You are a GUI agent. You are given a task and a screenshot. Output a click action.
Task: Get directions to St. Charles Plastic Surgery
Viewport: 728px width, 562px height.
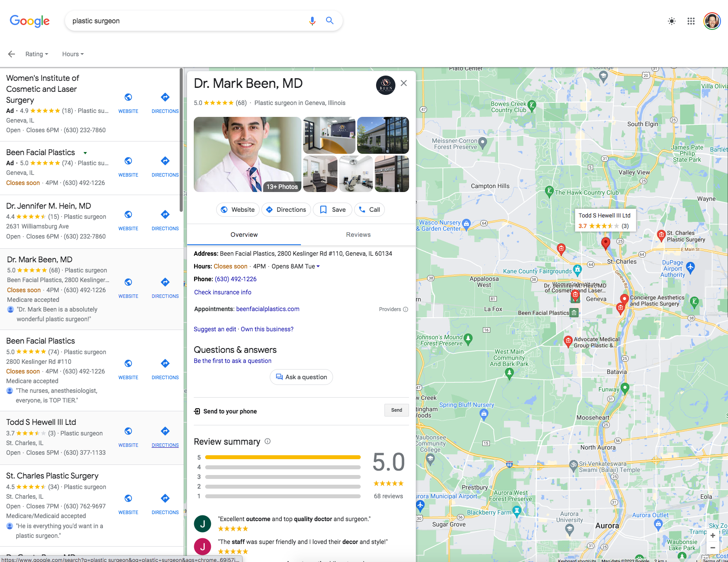click(165, 504)
